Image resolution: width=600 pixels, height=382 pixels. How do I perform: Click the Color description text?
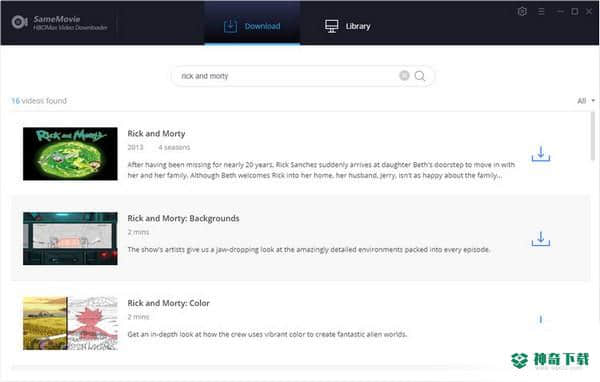point(267,334)
